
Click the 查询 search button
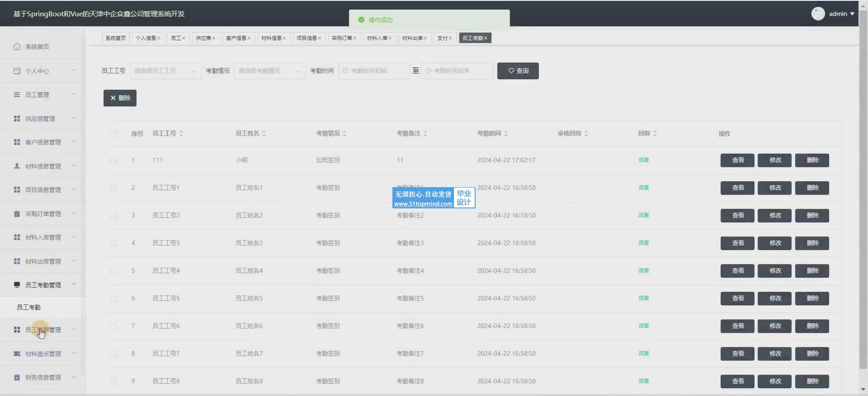pos(518,71)
